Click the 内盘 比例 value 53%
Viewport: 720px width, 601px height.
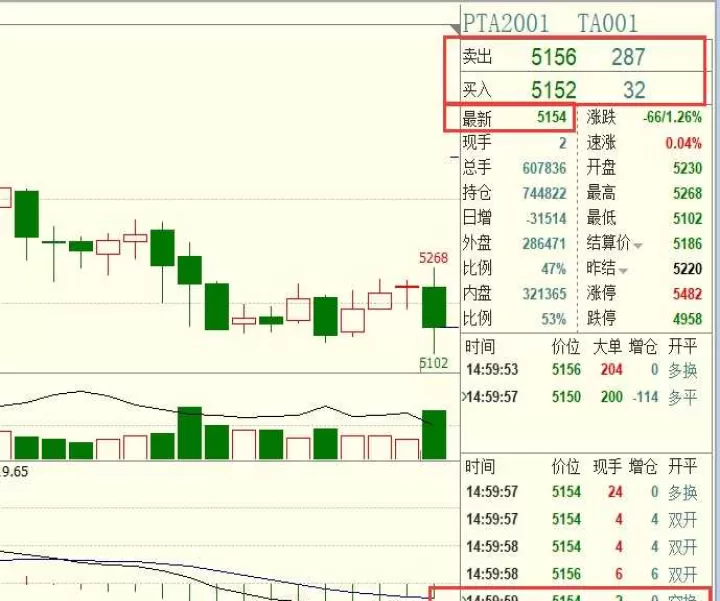(553, 319)
